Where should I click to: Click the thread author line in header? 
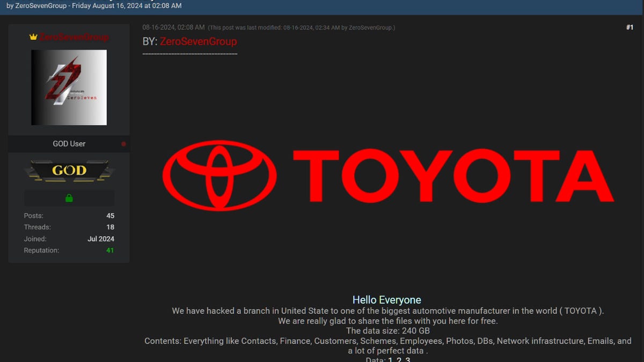[x=94, y=5]
